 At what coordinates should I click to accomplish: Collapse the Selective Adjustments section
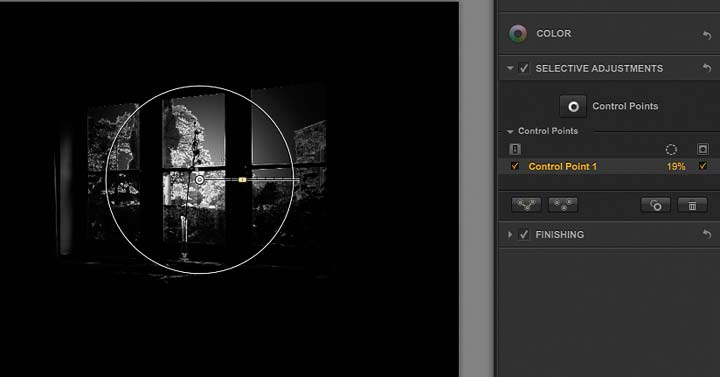[510, 68]
